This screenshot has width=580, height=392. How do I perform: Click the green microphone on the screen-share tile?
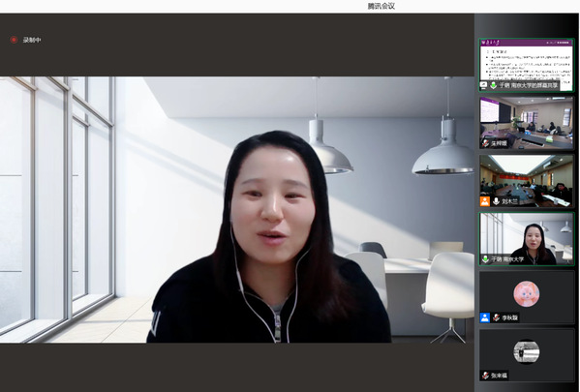[494, 85]
